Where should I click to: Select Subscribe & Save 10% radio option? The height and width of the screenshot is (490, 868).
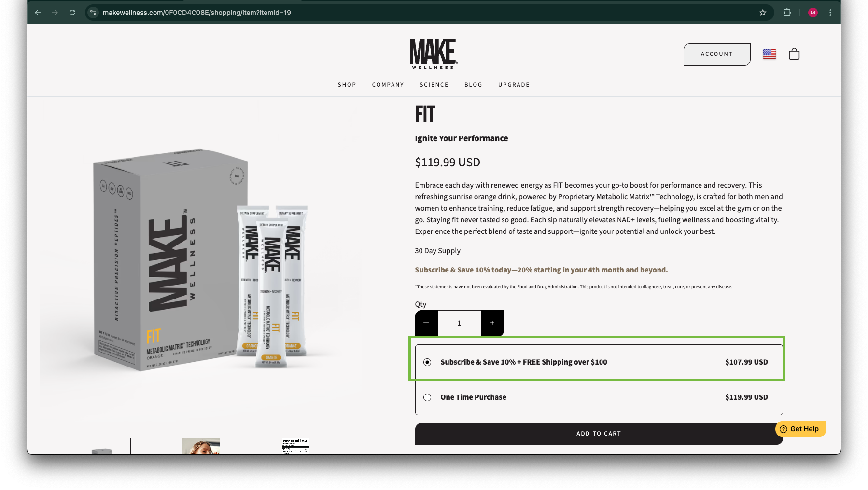pyautogui.click(x=427, y=362)
